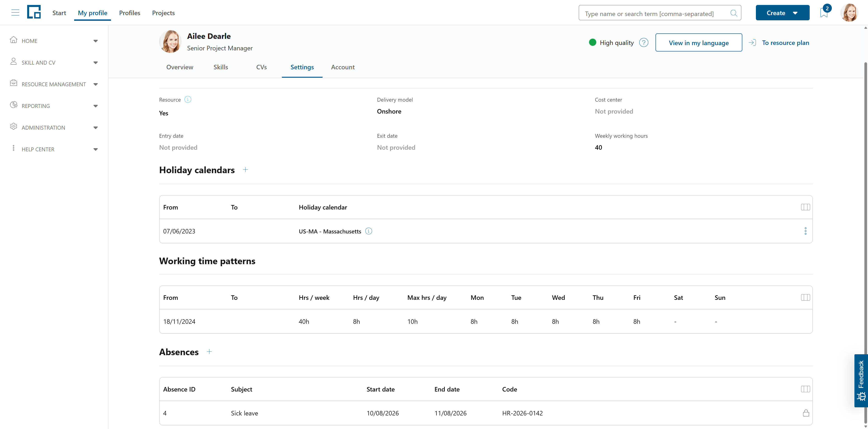
Task: Add a holiday calendar with plus icon
Action: (x=245, y=170)
